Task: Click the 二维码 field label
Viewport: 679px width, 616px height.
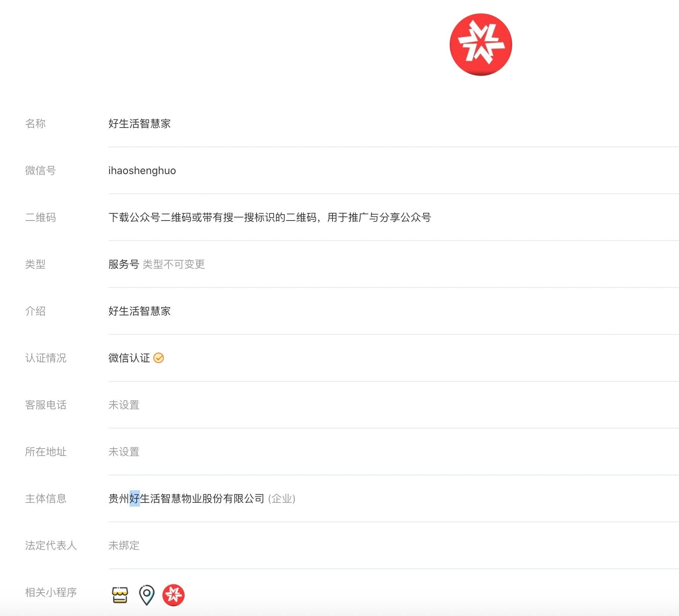Action: [x=41, y=217]
